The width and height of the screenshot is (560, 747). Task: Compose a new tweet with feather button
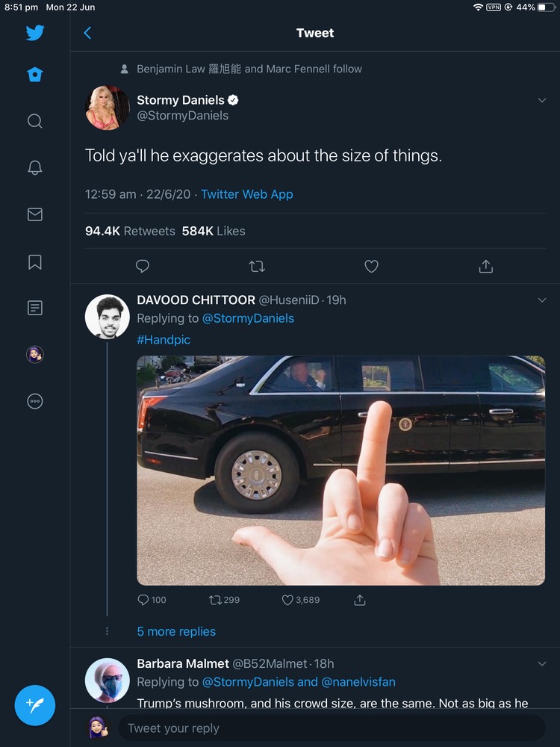pyautogui.click(x=35, y=704)
